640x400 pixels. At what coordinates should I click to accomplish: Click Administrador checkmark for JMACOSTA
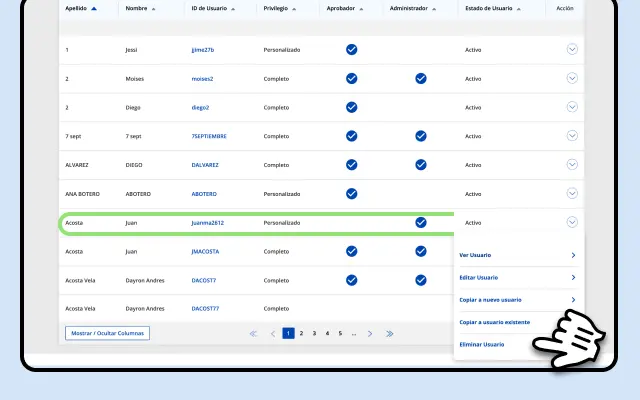coord(421,251)
